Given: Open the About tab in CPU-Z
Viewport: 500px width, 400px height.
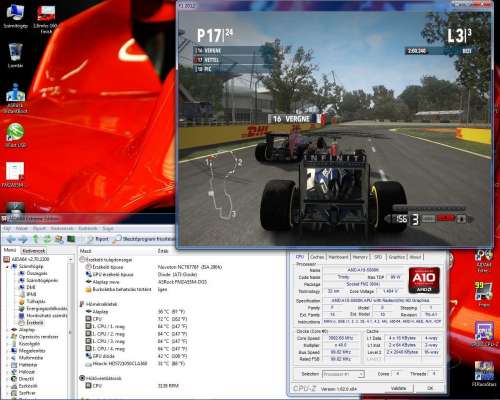Looking at the screenshot, I should point(415,257).
